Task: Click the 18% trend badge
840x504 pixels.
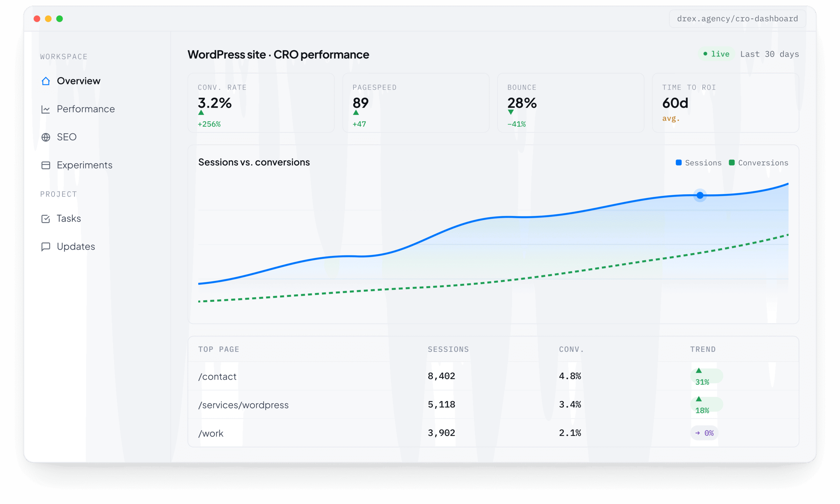Action: [x=706, y=405]
